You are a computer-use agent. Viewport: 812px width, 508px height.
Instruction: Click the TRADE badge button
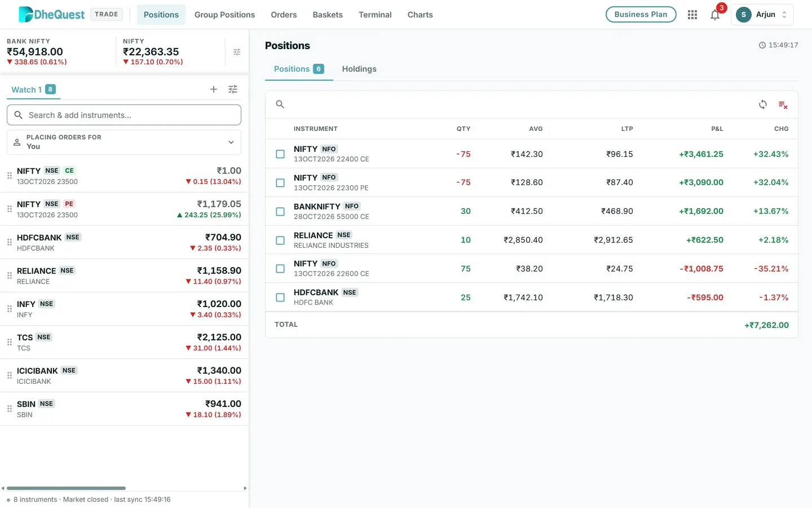107,14
